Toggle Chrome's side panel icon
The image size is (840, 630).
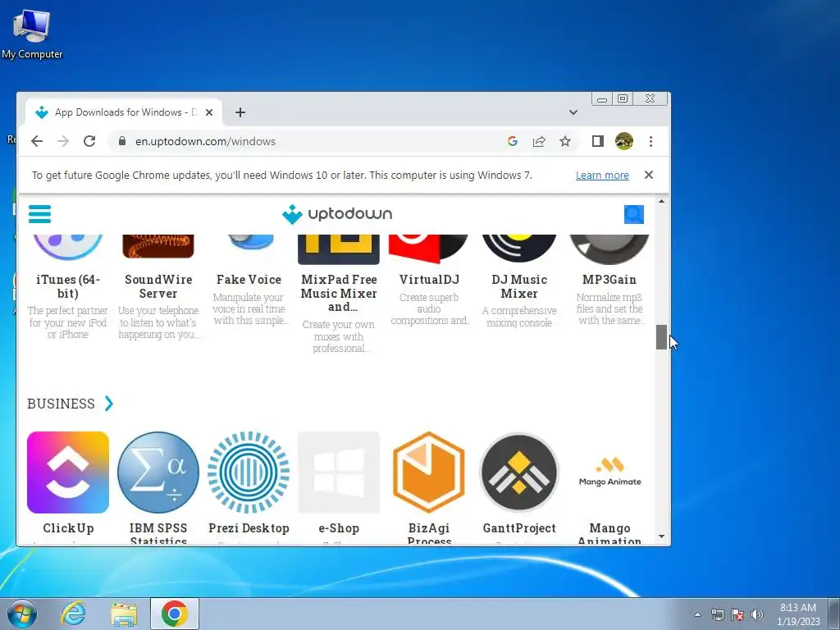pyautogui.click(x=598, y=141)
